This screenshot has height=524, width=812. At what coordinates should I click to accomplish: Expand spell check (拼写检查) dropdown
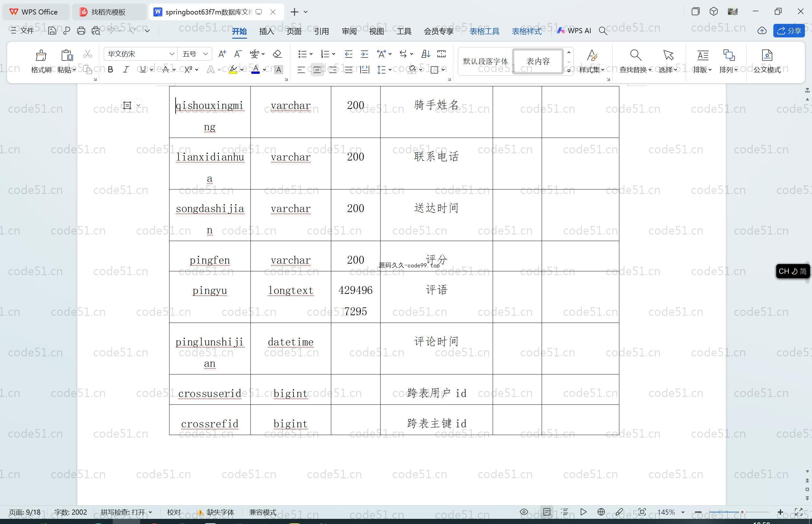pyautogui.click(x=150, y=512)
